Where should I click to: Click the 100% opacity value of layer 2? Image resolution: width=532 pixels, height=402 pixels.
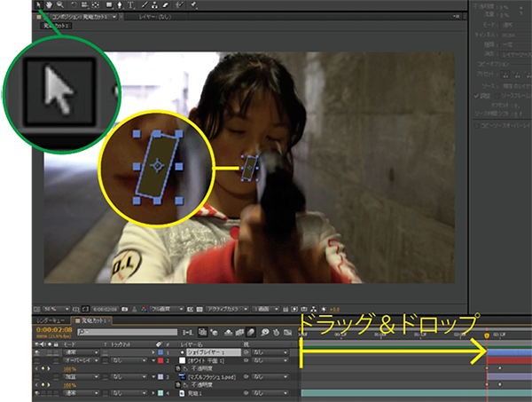[x=69, y=369]
